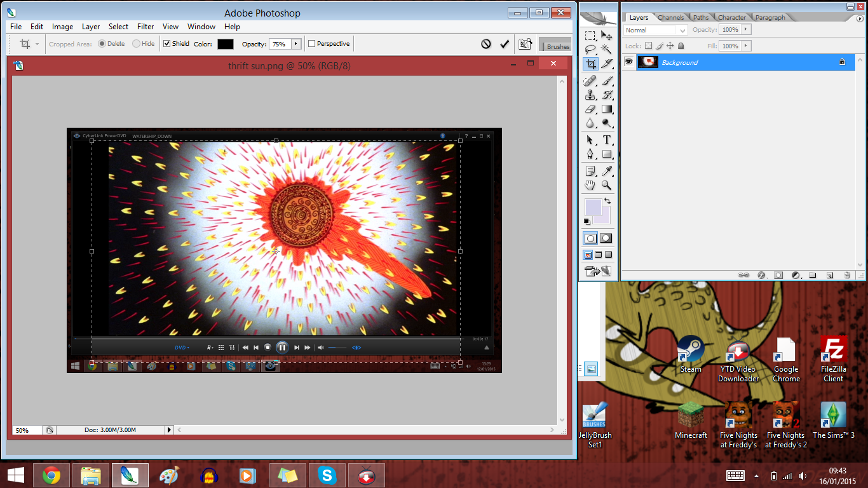This screenshot has height=488, width=868.
Task: Open the layer Opacity slider arrow
Action: [x=745, y=29]
